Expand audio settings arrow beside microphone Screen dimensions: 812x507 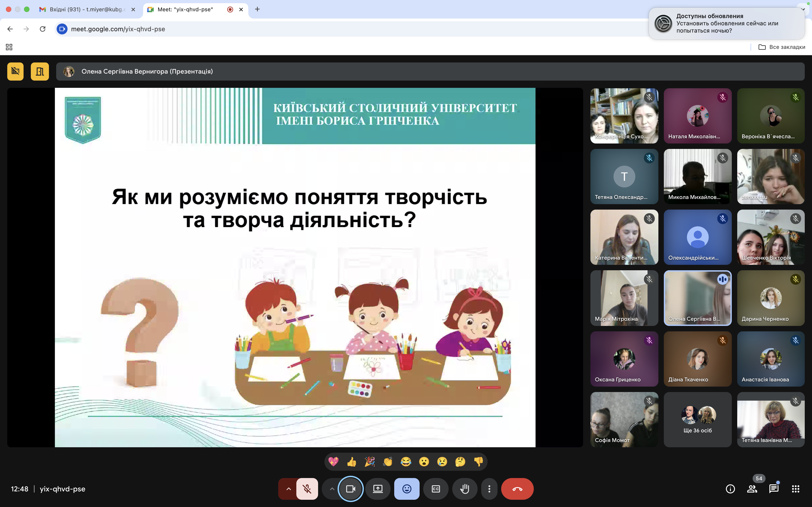(x=289, y=489)
